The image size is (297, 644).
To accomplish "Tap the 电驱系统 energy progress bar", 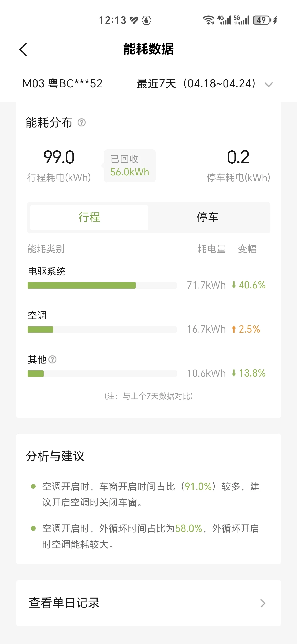I will click(x=102, y=285).
